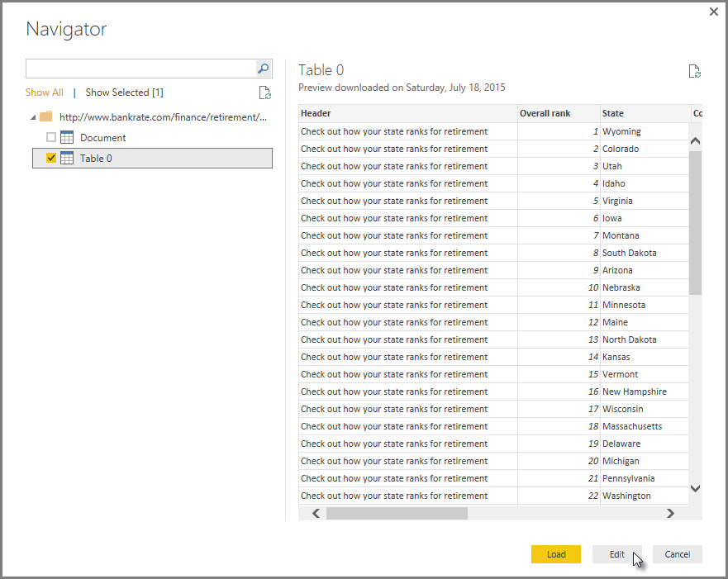Image resolution: width=728 pixels, height=579 pixels.
Task: Click preview scroll down arrow
Action: (695, 488)
